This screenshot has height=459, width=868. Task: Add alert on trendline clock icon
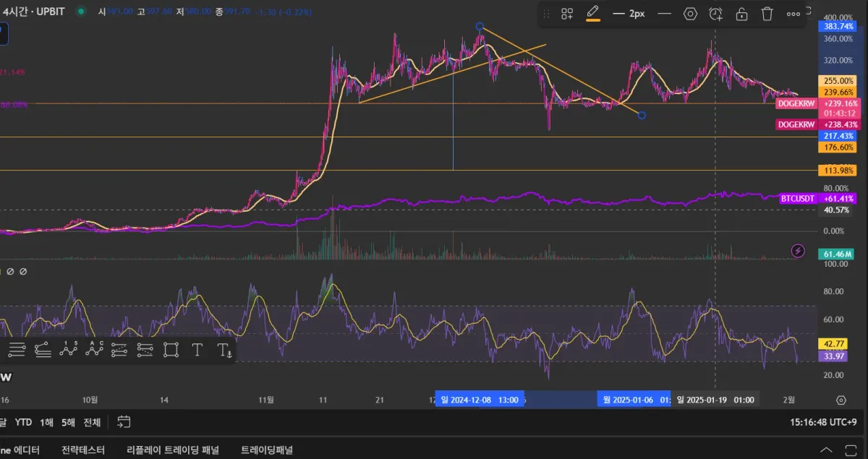[715, 14]
